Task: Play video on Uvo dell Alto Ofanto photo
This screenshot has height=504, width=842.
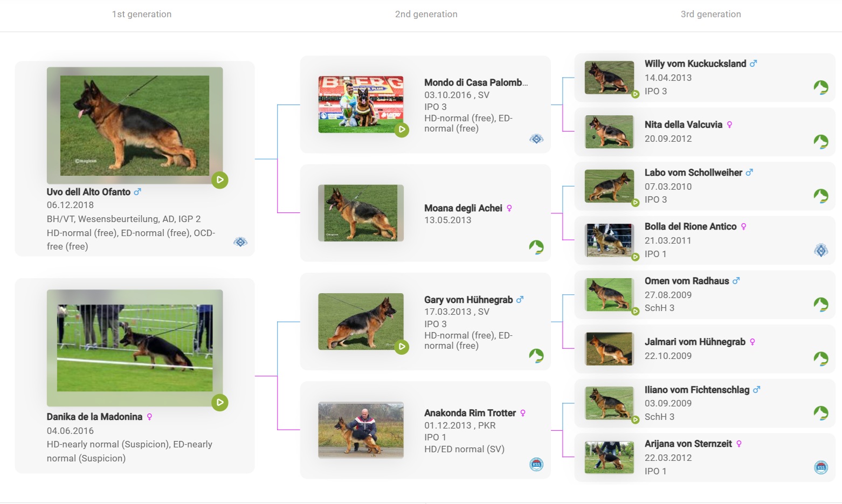Action: click(x=220, y=180)
